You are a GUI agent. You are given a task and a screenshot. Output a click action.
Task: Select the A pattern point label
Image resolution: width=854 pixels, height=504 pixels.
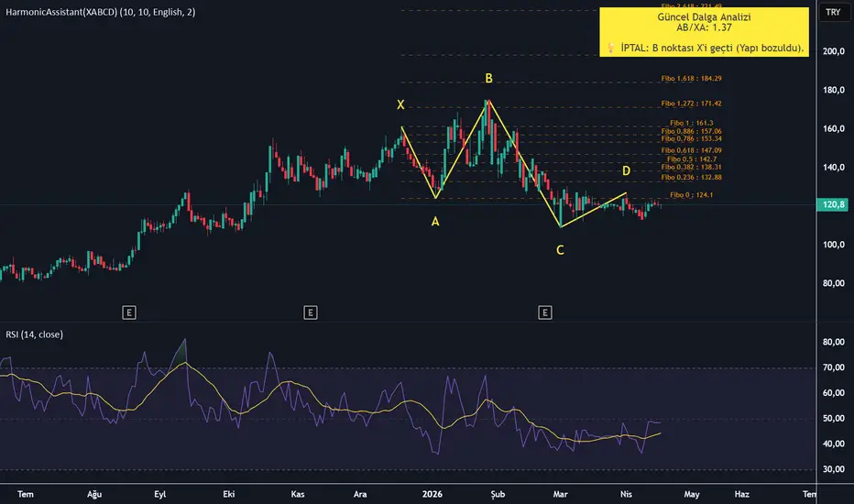435,222
